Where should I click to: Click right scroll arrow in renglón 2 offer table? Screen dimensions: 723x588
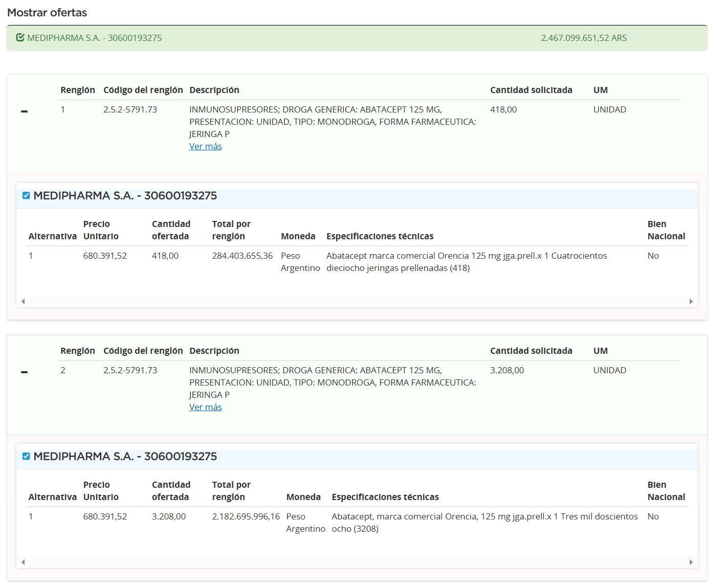[691, 562]
